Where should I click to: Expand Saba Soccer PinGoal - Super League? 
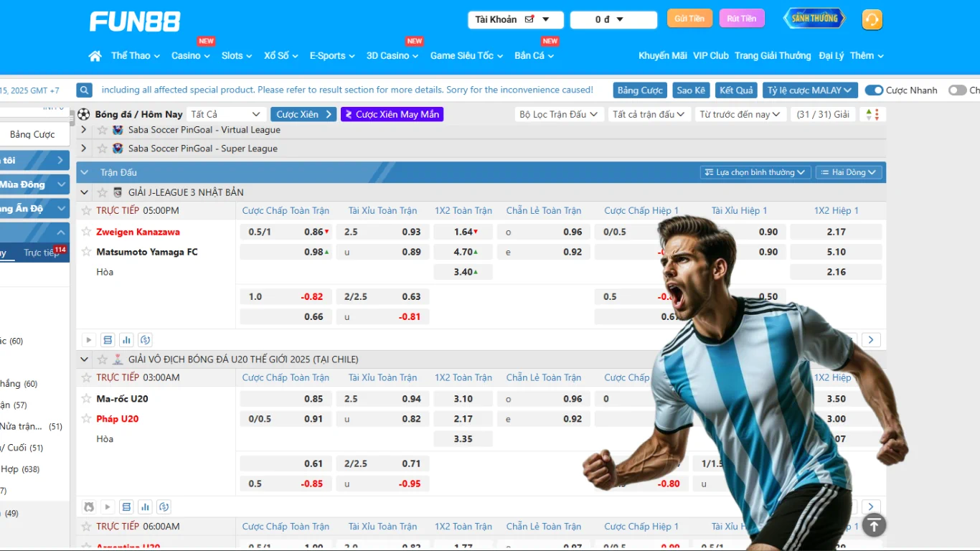(x=84, y=149)
